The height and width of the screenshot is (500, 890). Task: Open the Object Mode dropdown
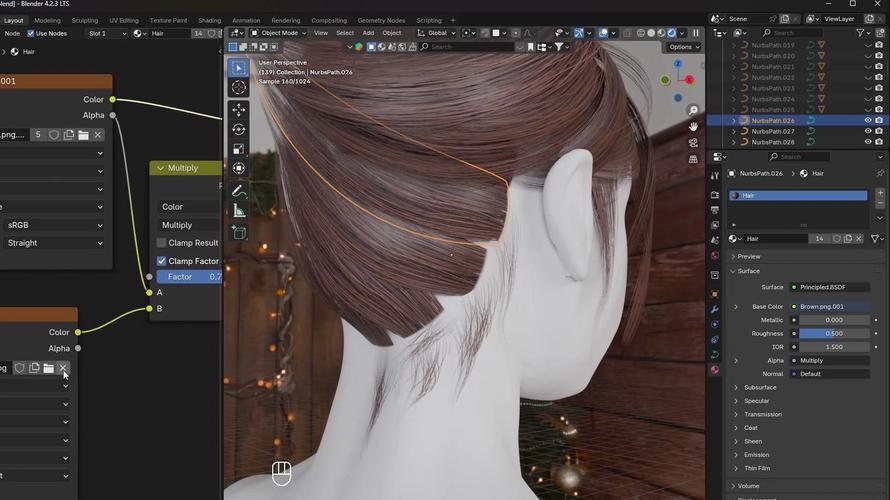point(279,33)
